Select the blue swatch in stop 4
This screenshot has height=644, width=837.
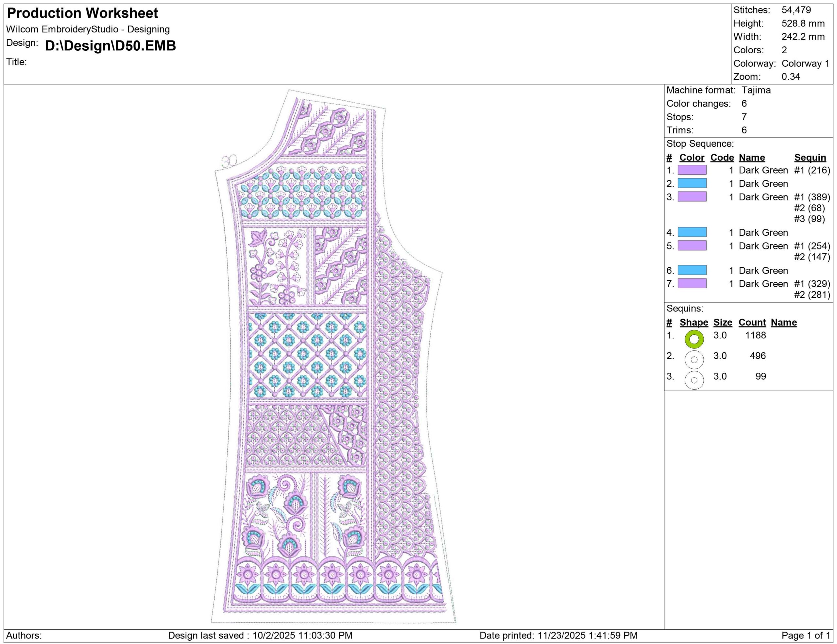coord(692,232)
